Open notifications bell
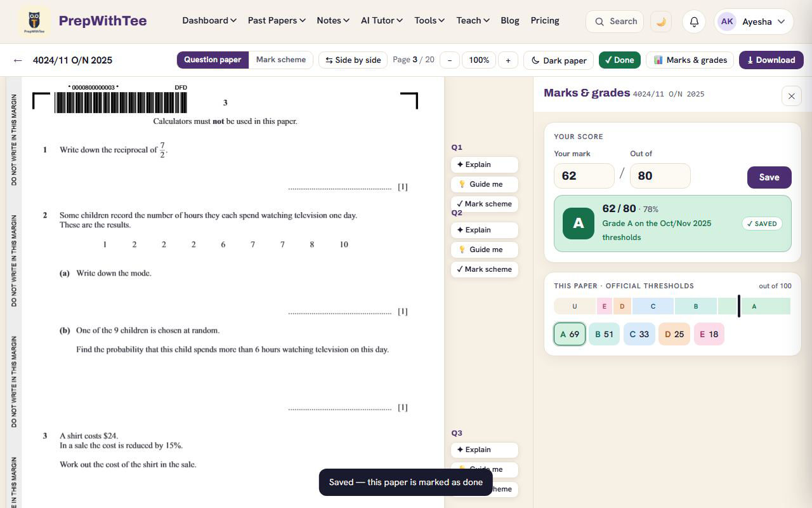This screenshot has height=508, width=812. coord(694,22)
